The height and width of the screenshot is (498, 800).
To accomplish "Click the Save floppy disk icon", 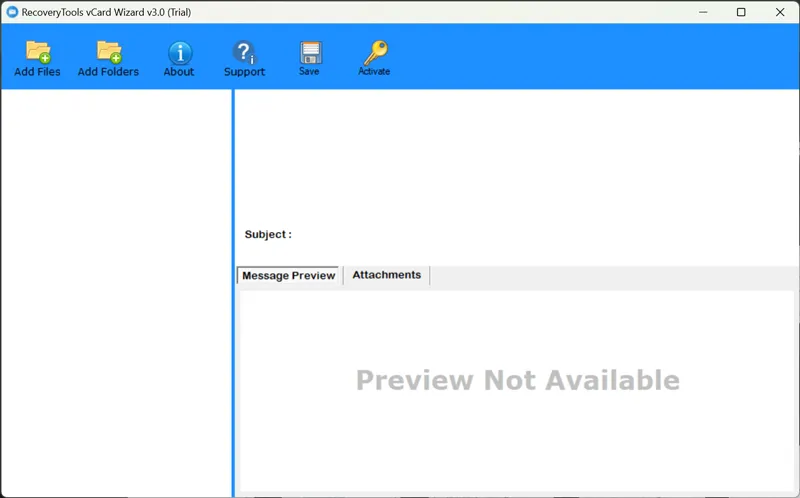I will pos(309,52).
